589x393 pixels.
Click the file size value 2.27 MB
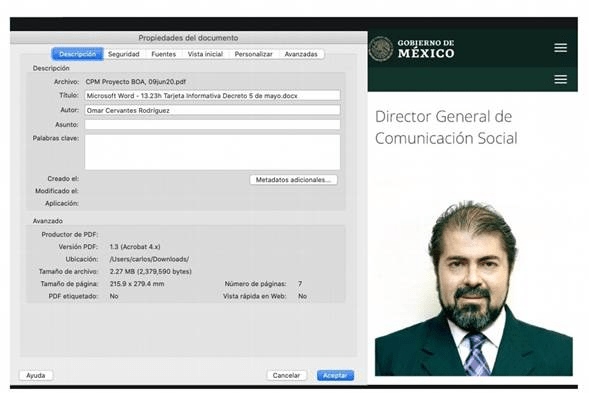point(151,271)
